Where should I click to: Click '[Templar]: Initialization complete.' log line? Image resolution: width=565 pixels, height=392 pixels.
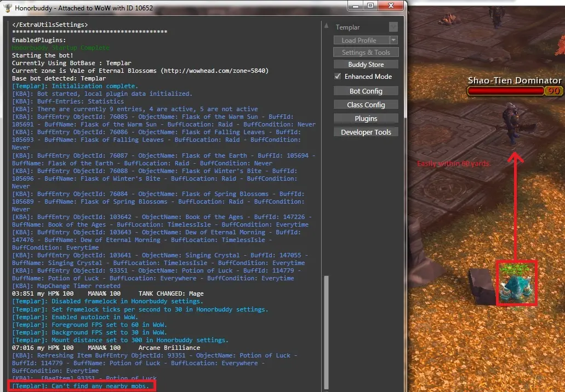[x=75, y=86]
